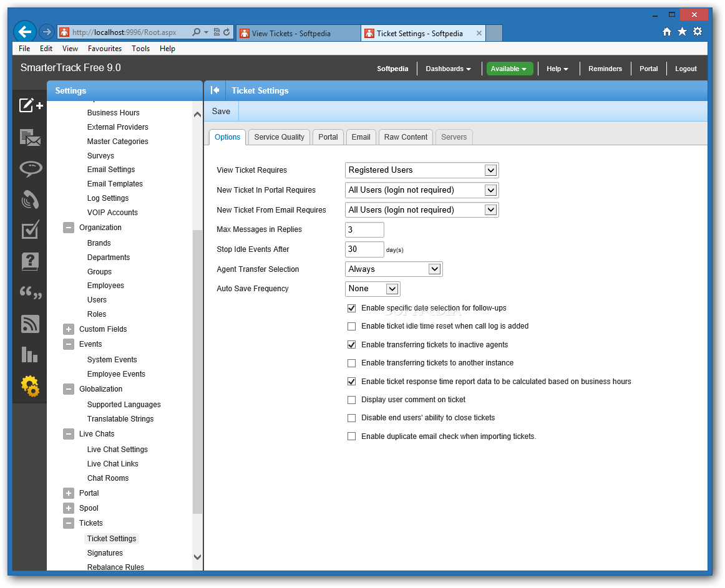
Task: Open the View Ticket Requires dropdown
Action: [x=422, y=170]
